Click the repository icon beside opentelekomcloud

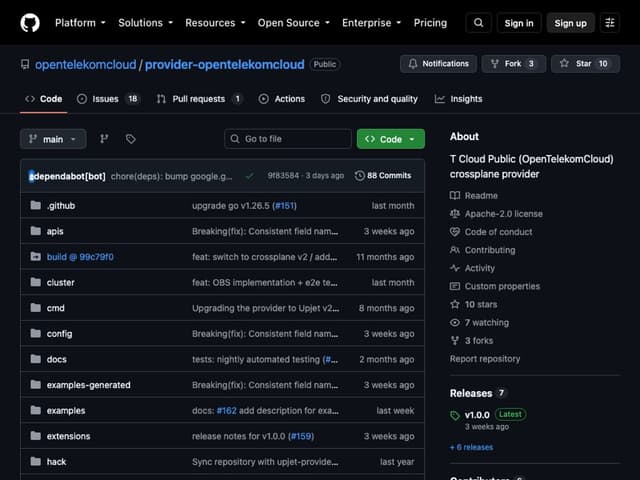click(25, 64)
